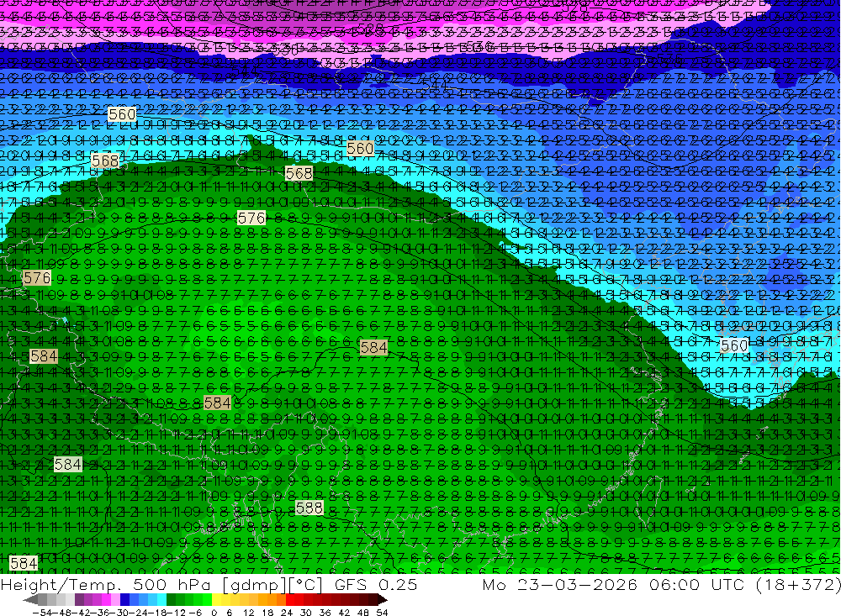Select the '(18+372)' forecast run text

(x=797, y=585)
